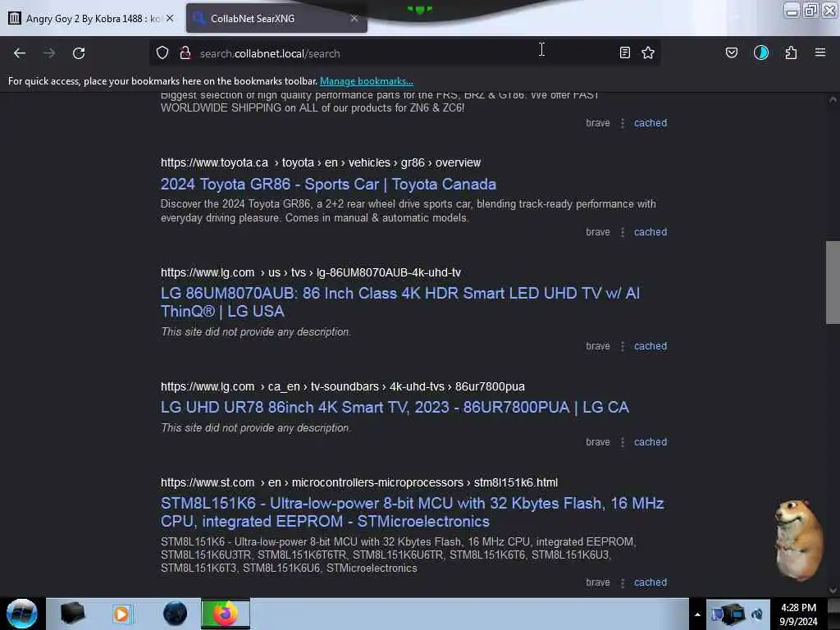Click the padlock site security icon
The width and height of the screenshot is (840, 630).
tap(185, 53)
